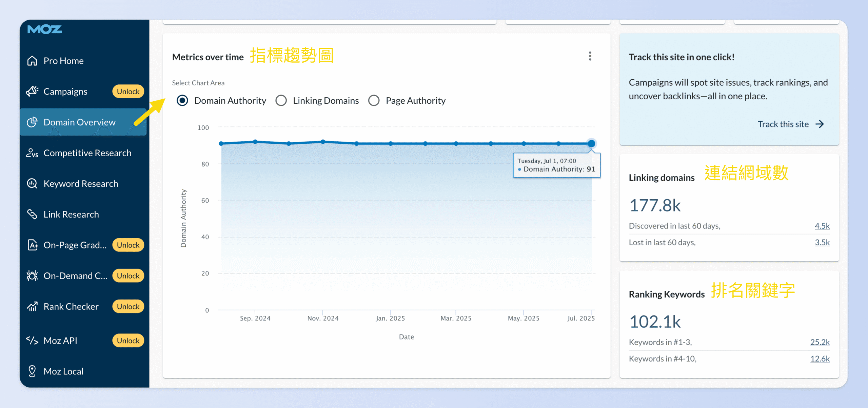Unlock the Moz API feature
Screen dimensions: 868x408
click(x=128, y=340)
